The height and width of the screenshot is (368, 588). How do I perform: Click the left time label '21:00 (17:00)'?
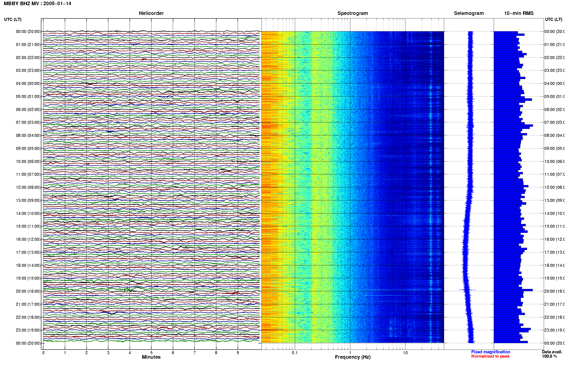(x=28, y=304)
